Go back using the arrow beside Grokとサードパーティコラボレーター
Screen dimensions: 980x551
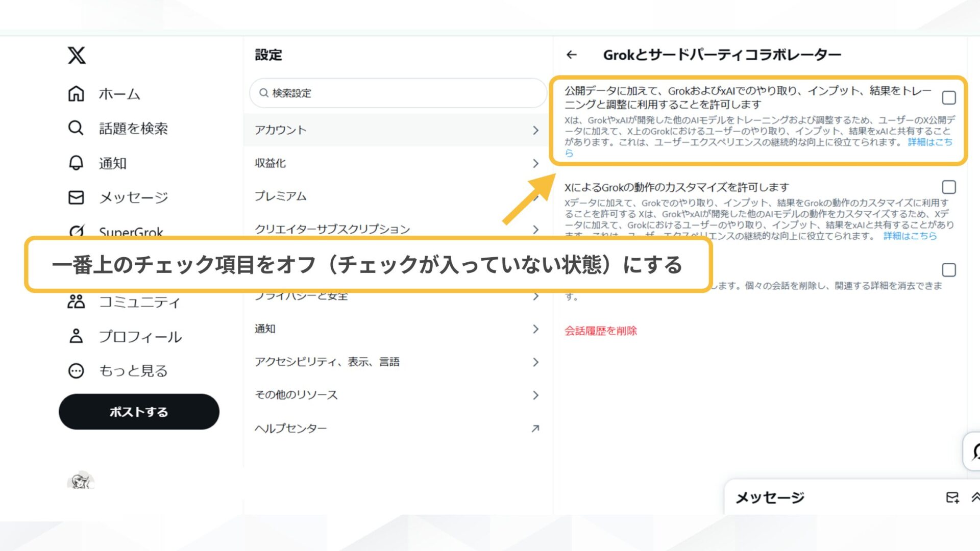point(572,55)
